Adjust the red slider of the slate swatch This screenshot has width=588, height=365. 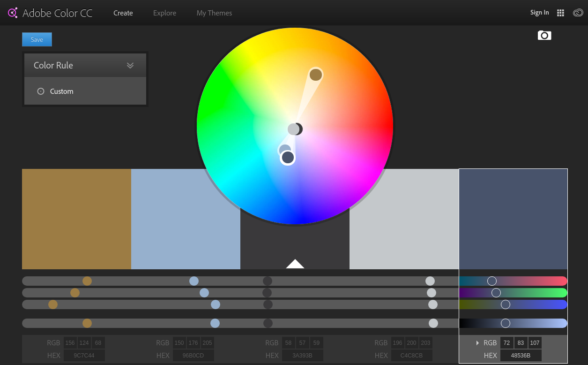(x=513, y=281)
